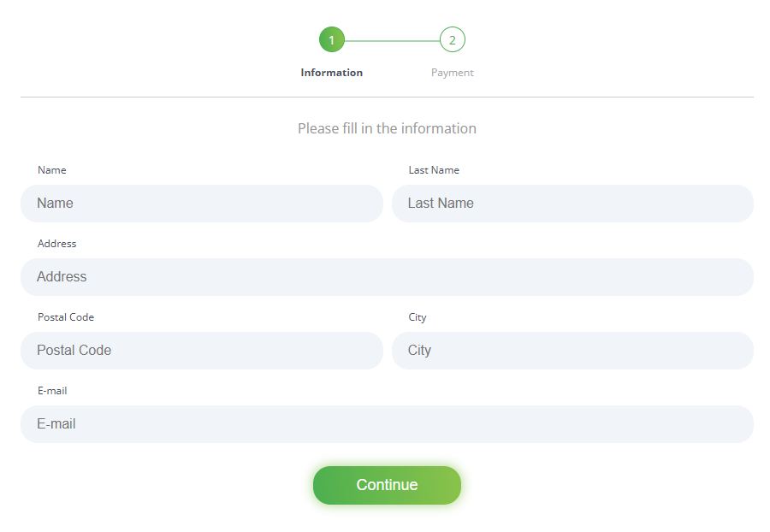Click the small Last Name label above its field
The height and width of the screenshot is (532, 770).
click(434, 170)
